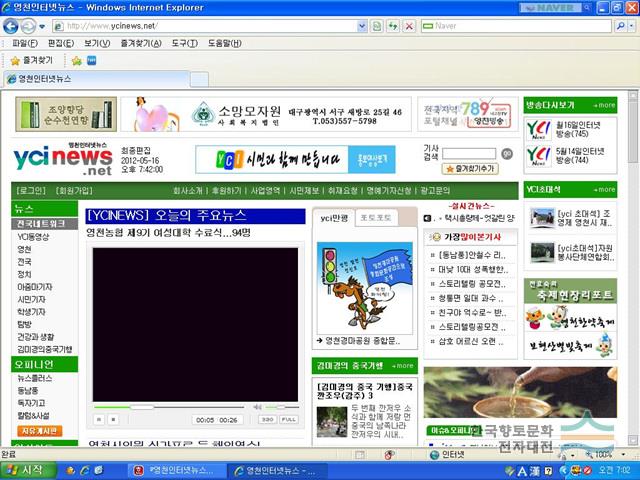Image resolution: width=640 pixels, height=480 pixels.
Task: Expand the address bar URL dropdown
Action: click(362, 27)
